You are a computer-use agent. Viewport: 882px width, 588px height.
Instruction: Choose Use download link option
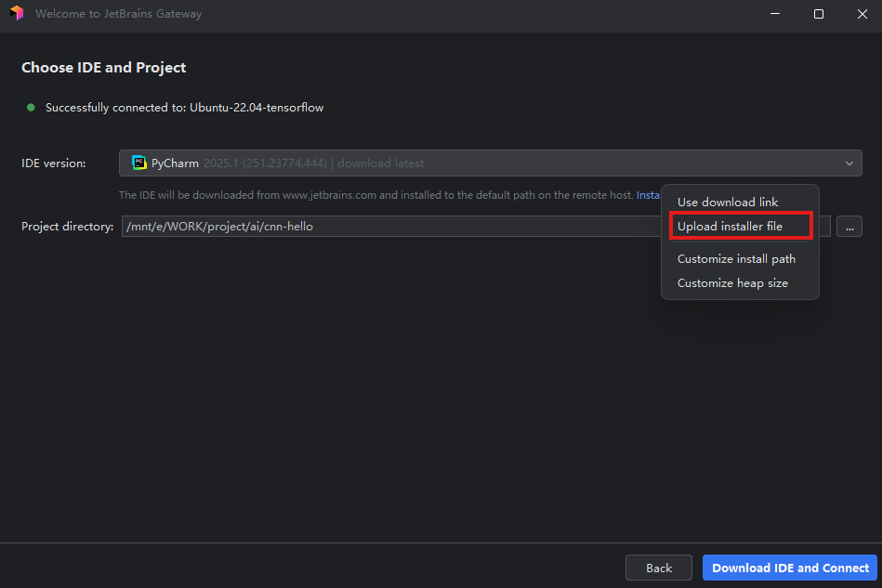pyautogui.click(x=728, y=202)
